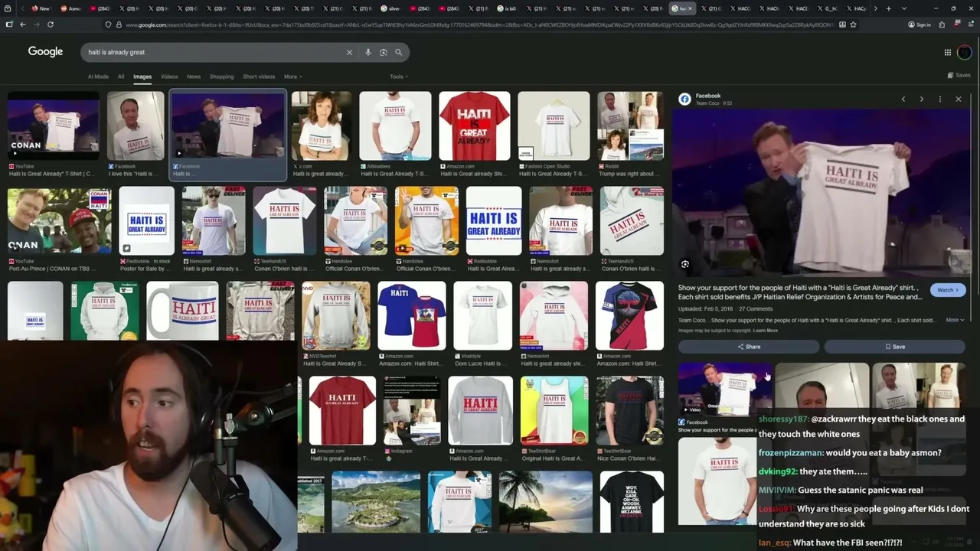The height and width of the screenshot is (551, 980).
Task: Click the Watch button in preview
Action: (x=948, y=290)
